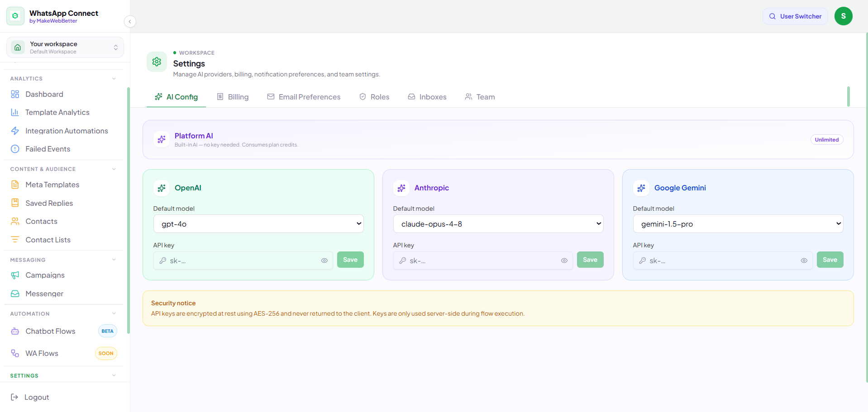Viewport: 868px width, 412px height.
Task: Expand the Settings sidebar section
Action: pos(114,375)
